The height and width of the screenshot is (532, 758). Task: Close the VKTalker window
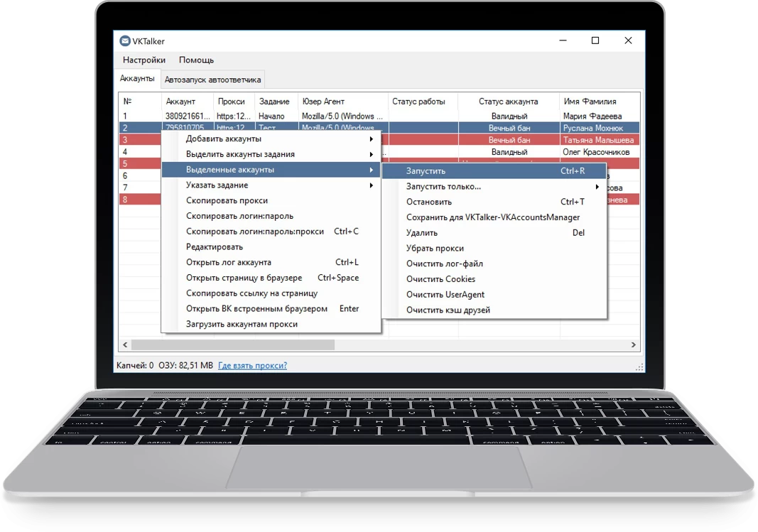(x=628, y=40)
